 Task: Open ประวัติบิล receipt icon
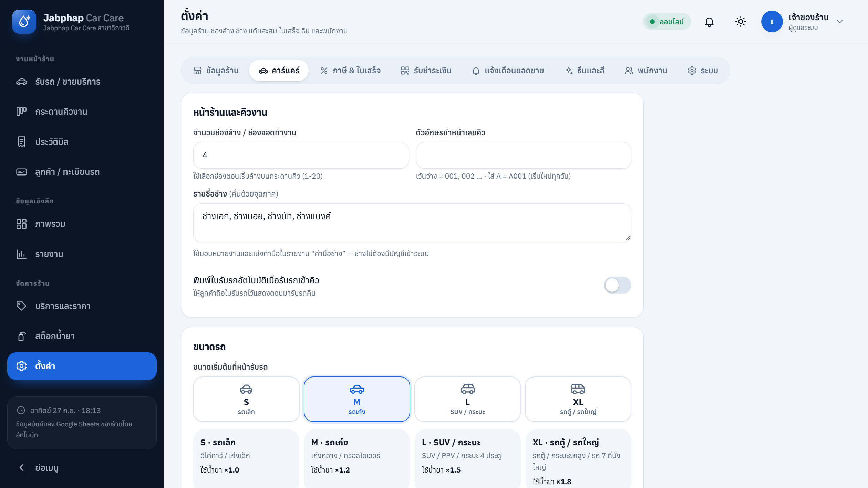(x=22, y=142)
